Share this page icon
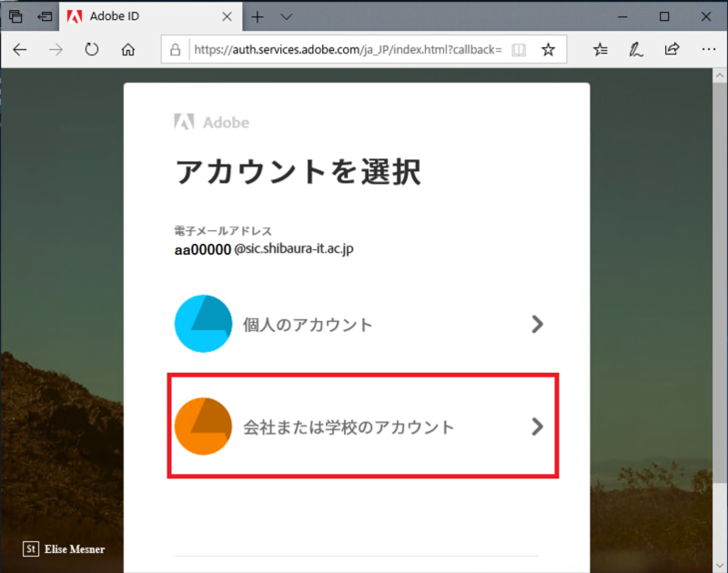This screenshot has height=573, width=728. coord(672,49)
